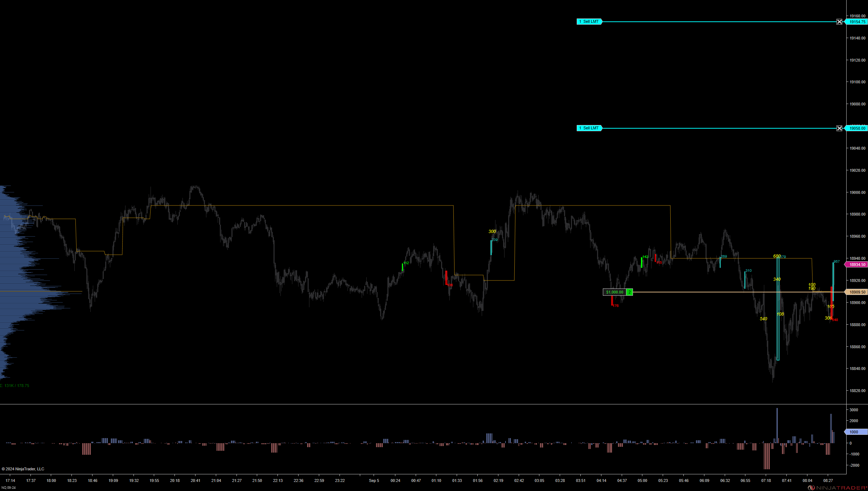Cancel the Sell LMT order at 19058.00

pyautogui.click(x=839, y=128)
